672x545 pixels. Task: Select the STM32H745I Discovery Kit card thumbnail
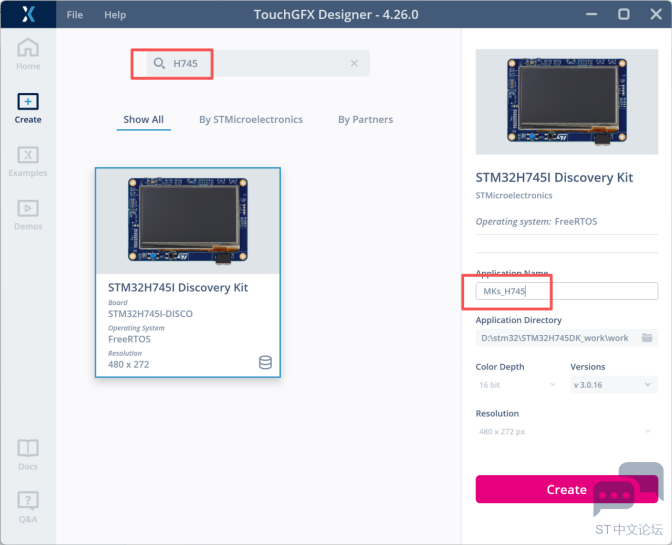click(188, 221)
